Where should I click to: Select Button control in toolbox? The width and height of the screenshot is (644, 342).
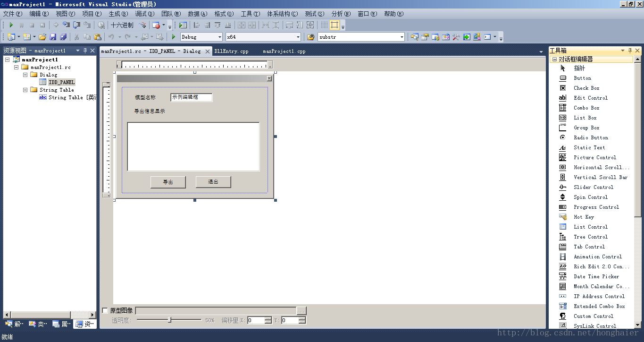click(x=582, y=78)
